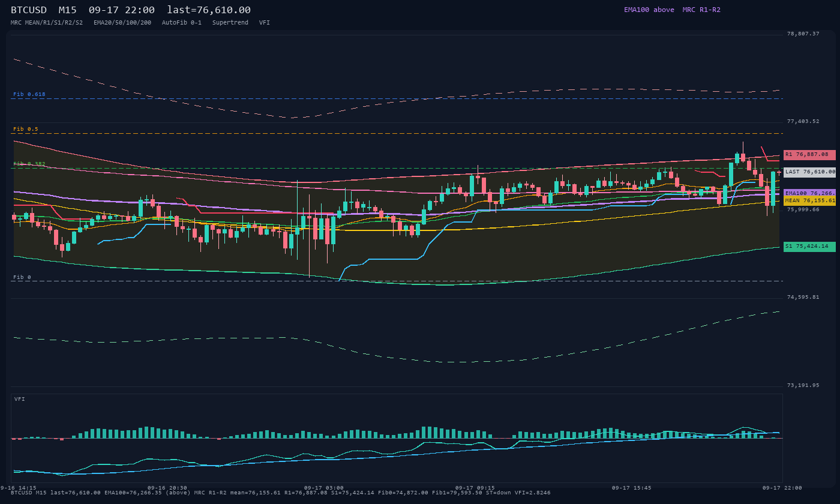Click the 73,191.95 price axis label

[803, 385]
